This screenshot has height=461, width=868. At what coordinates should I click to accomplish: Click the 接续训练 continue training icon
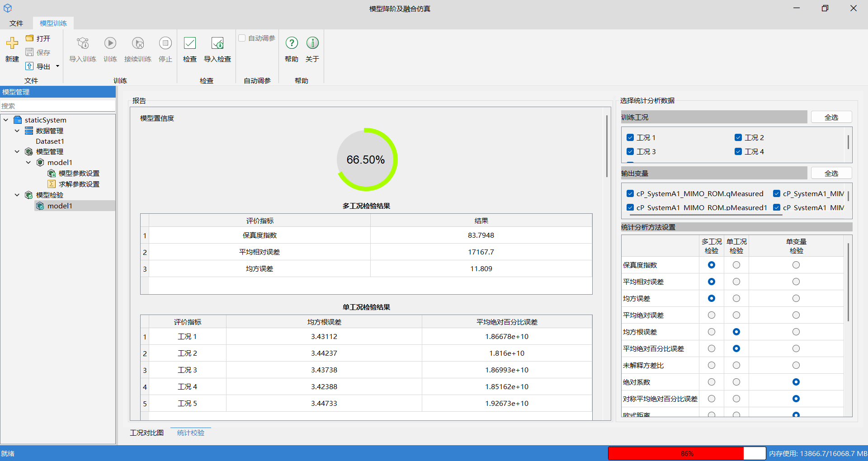pyautogui.click(x=138, y=43)
